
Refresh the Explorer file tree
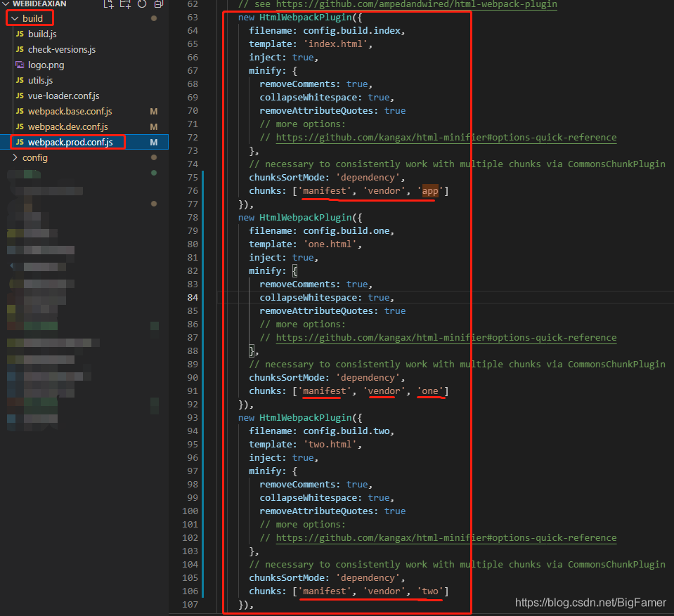(x=142, y=4)
